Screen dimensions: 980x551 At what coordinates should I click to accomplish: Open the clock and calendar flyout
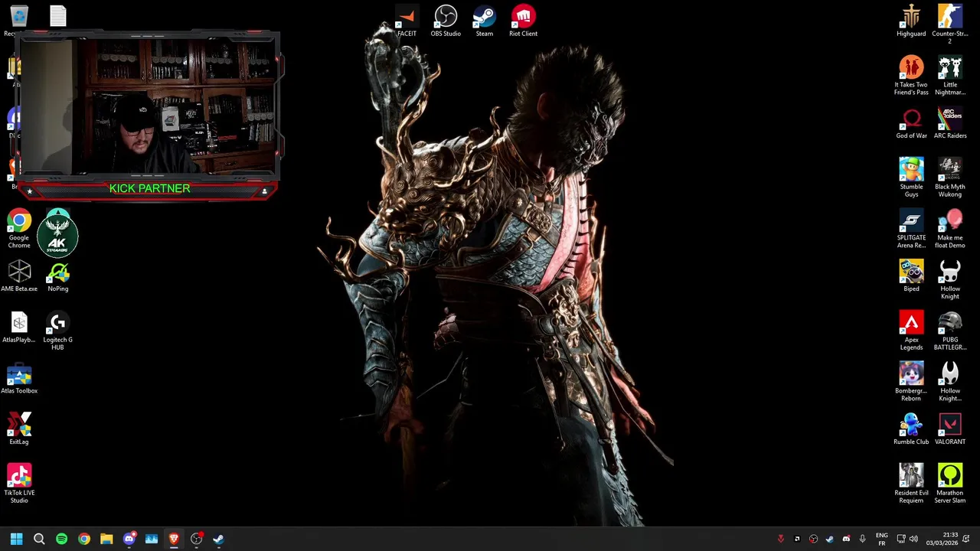[x=941, y=539]
